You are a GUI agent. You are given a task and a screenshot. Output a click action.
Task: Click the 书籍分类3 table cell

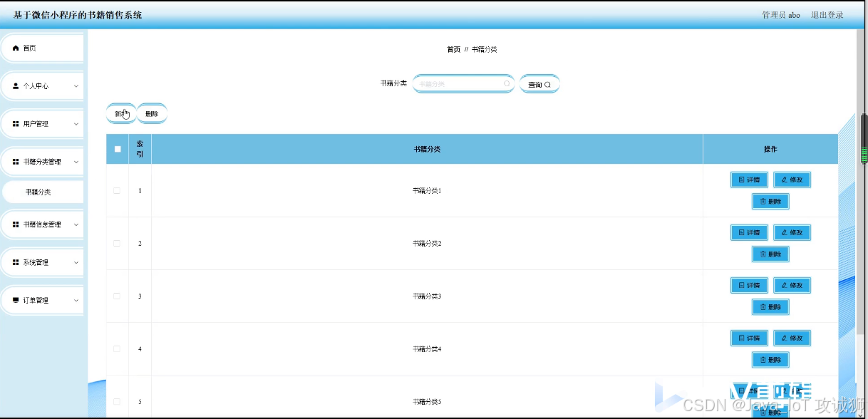point(427,296)
